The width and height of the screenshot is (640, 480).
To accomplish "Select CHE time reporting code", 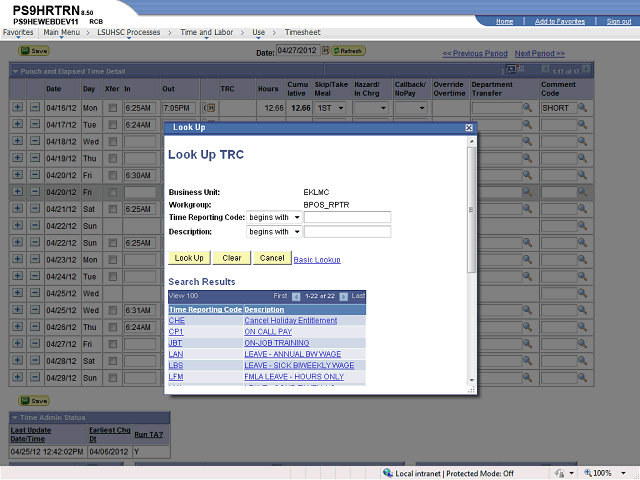I will (x=177, y=320).
